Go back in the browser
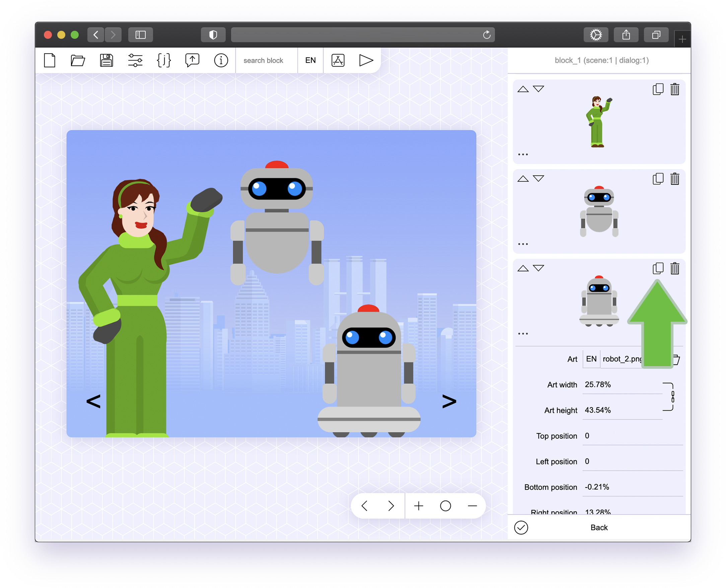726x588 pixels. click(96, 35)
